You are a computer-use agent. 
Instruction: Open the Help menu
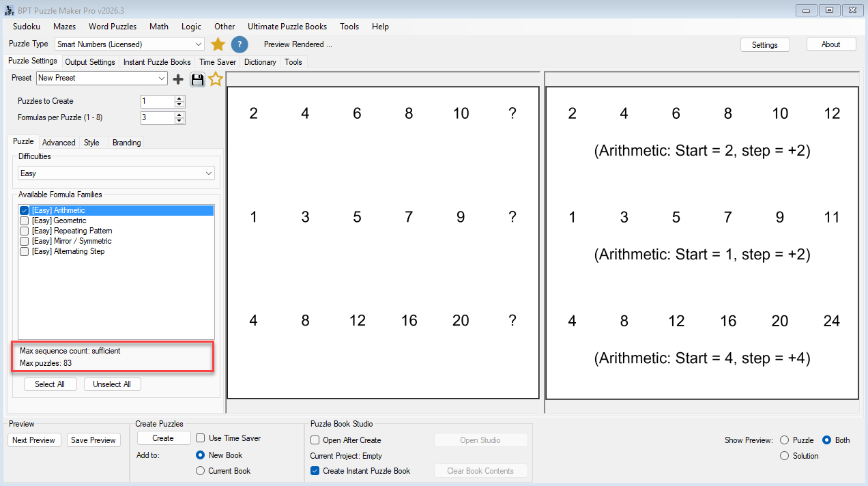(x=381, y=27)
